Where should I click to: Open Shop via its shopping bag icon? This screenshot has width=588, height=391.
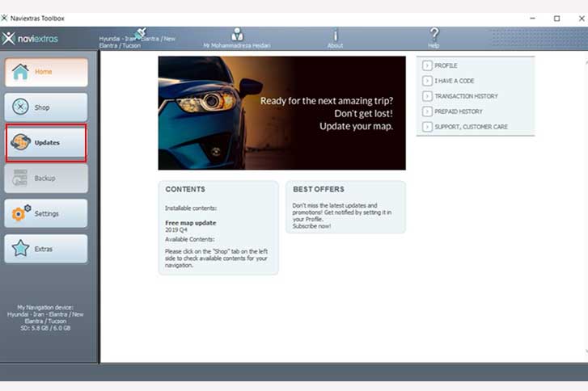pos(20,107)
